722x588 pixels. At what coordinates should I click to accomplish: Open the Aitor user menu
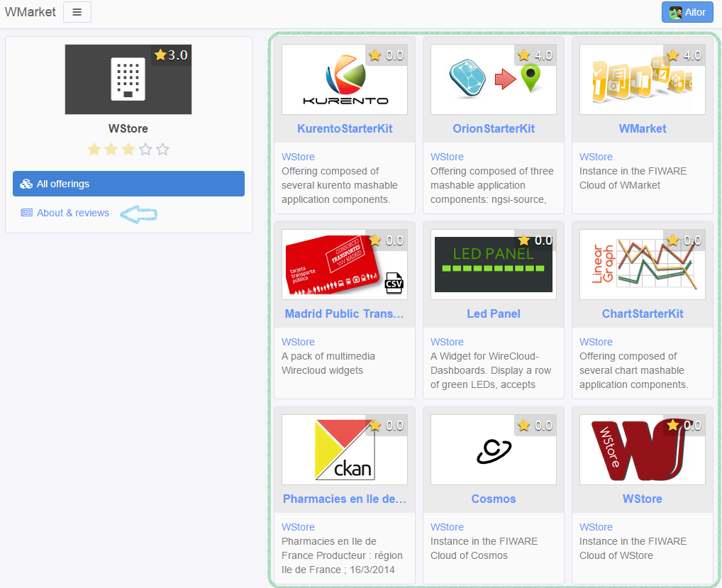point(687,12)
